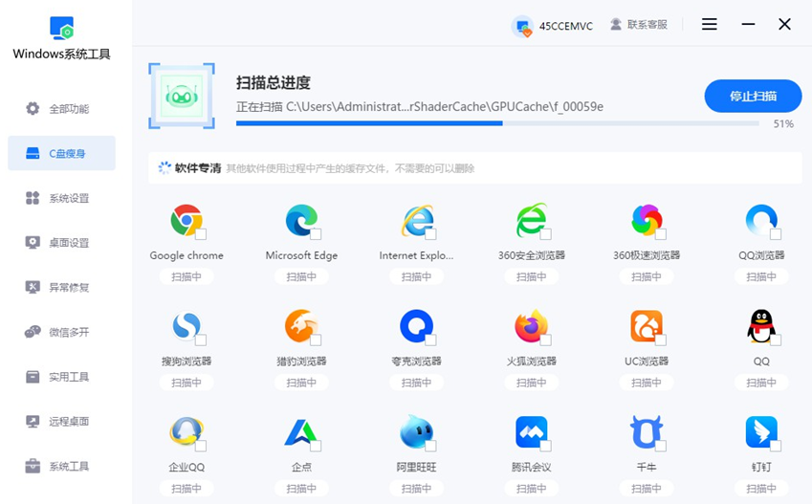
Task: Open the 系统设置 sidebar item
Action: 61,198
